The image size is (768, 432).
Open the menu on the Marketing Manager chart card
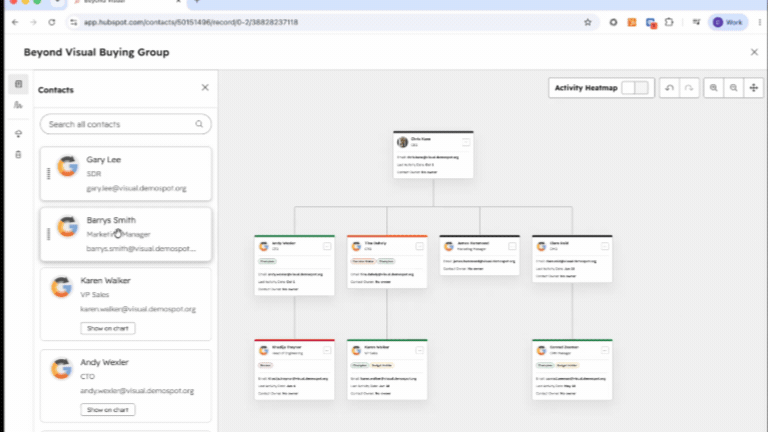pyautogui.click(x=512, y=246)
